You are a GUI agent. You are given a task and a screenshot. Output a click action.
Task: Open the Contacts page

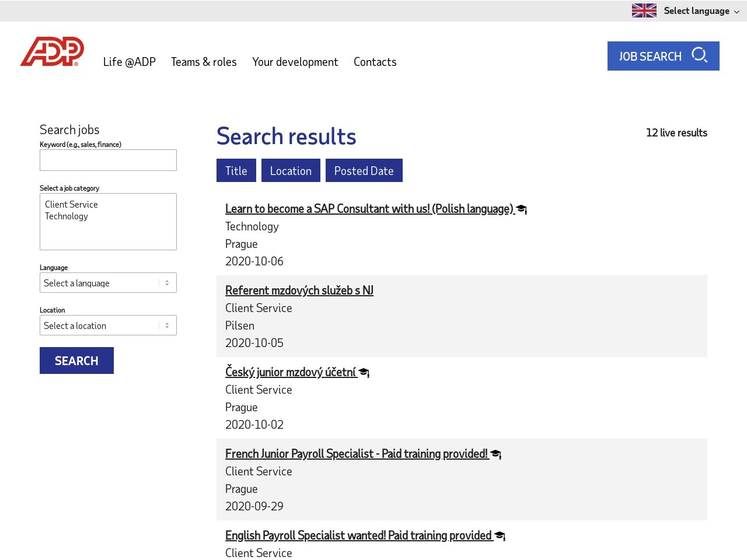click(x=375, y=62)
